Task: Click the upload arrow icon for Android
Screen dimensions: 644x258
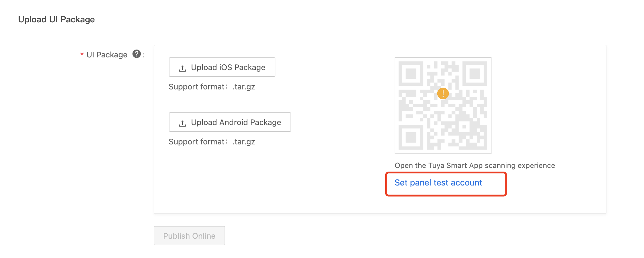Action: tap(182, 124)
